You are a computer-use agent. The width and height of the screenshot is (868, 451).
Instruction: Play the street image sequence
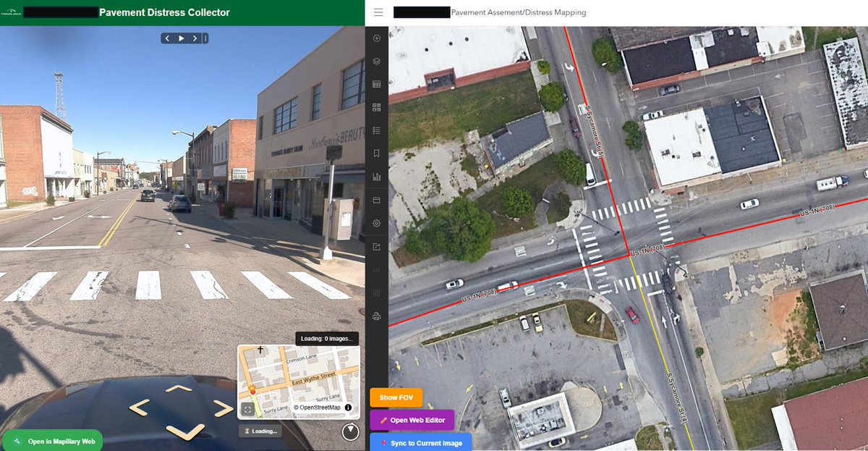coord(182,38)
